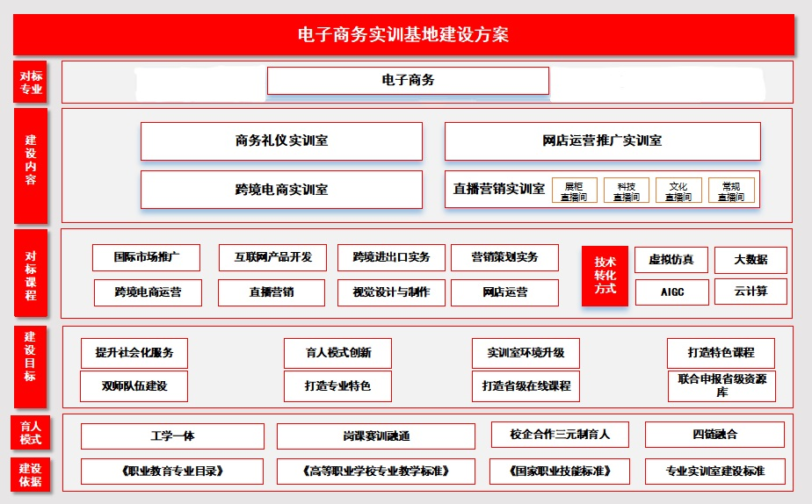The image size is (812, 504).
Task: Select the 跨境电商实训室 box
Action: pyautogui.click(x=281, y=190)
